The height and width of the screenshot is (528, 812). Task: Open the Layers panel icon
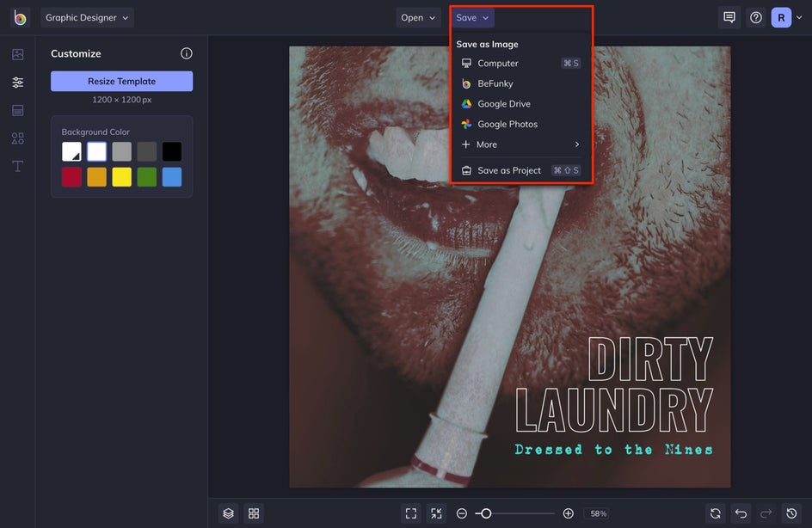228,513
